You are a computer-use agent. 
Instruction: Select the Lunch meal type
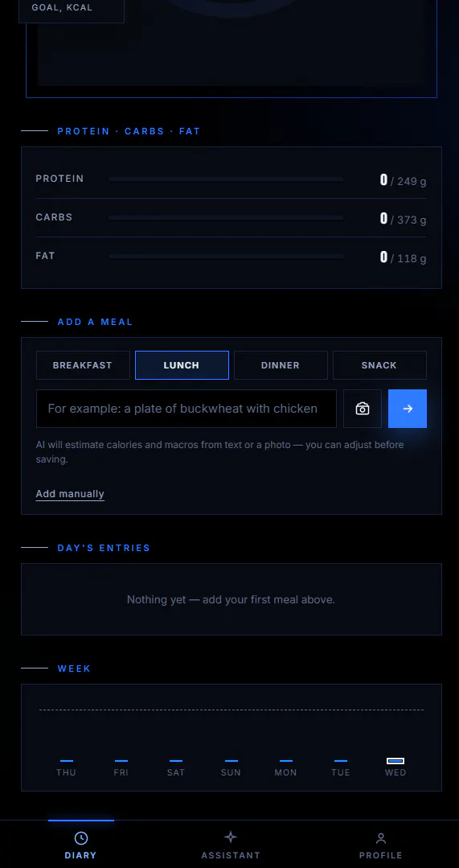[x=182, y=365]
